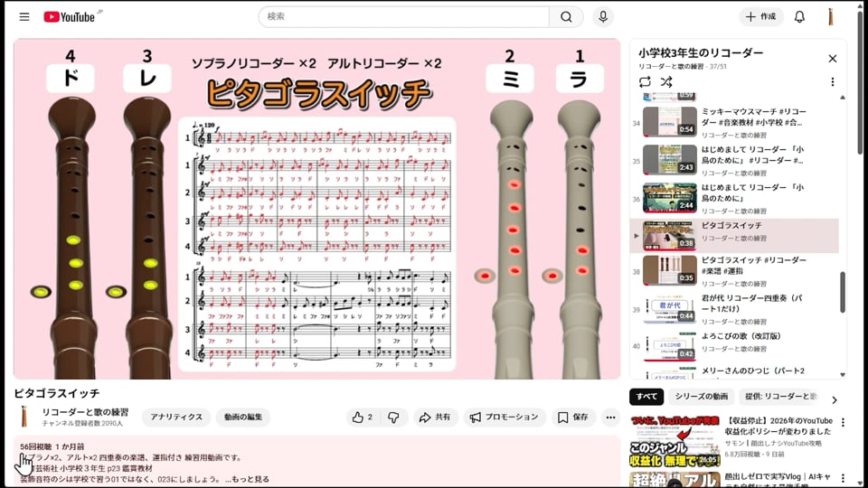868x488 pixels.
Task: Select the シリーズの動画 filter chip
Action: point(701,397)
